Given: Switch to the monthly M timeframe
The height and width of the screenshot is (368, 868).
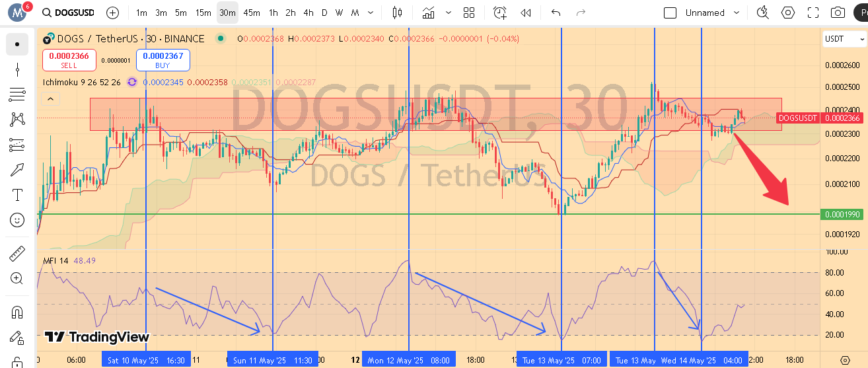Looking at the screenshot, I should 355,13.
